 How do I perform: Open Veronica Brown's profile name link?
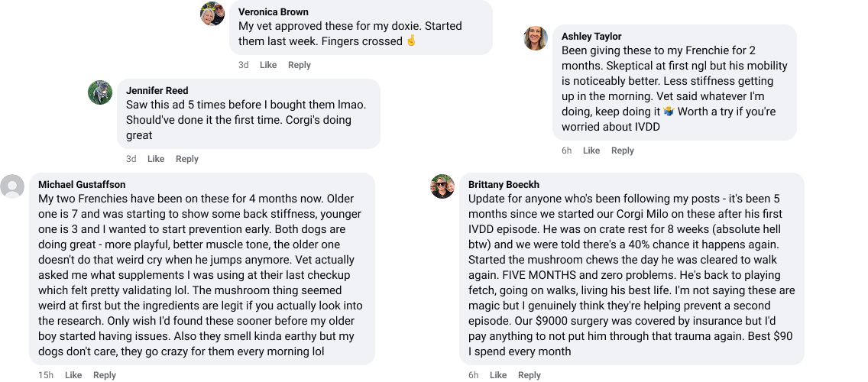tap(274, 11)
